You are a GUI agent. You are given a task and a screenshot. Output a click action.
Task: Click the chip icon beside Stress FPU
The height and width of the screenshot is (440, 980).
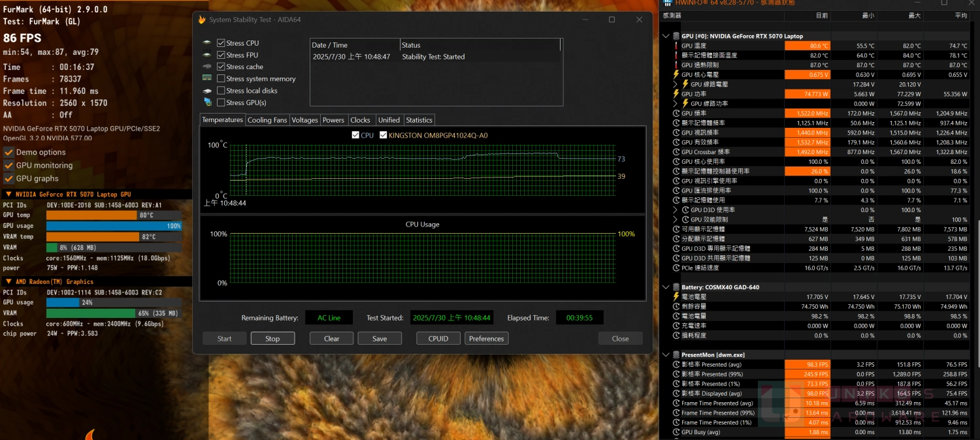click(x=207, y=55)
